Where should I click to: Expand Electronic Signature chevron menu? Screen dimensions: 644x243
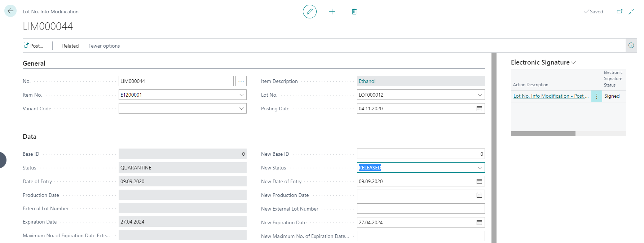coord(573,63)
